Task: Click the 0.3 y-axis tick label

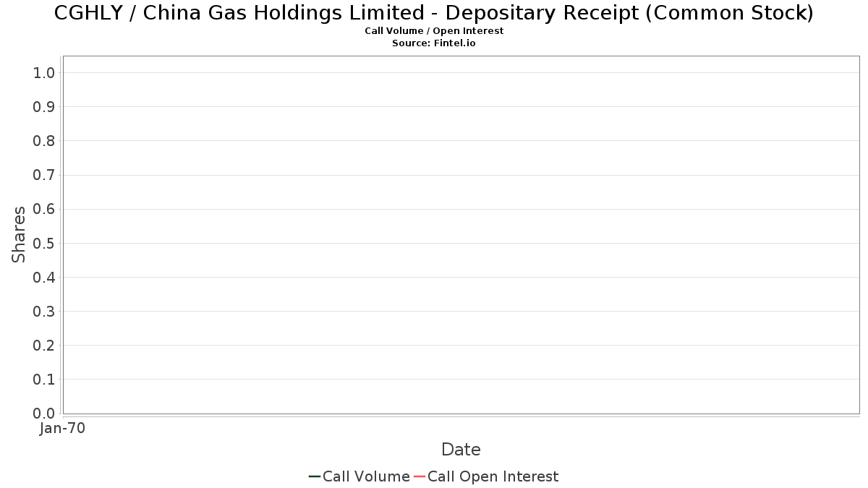Action: (44, 312)
